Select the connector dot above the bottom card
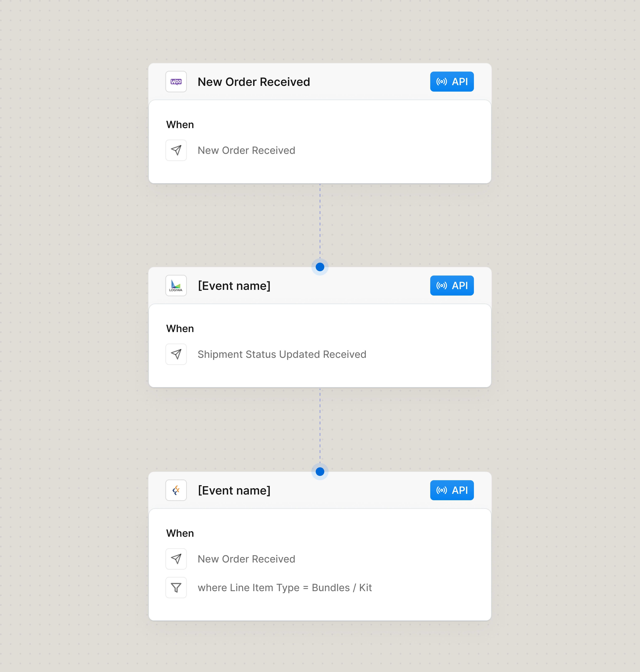The height and width of the screenshot is (672, 640). [320, 472]
